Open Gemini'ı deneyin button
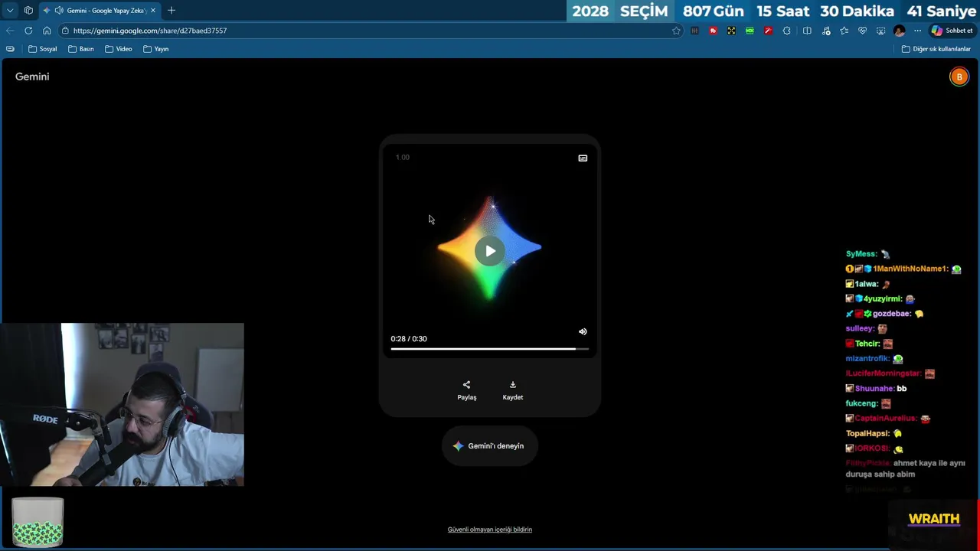 pos(489,446)
